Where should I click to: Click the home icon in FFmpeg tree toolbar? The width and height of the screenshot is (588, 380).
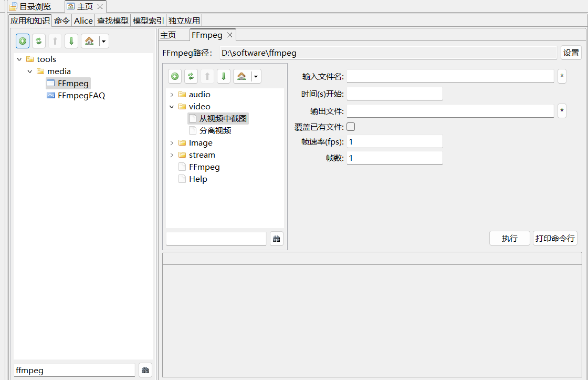click(241, 76)
